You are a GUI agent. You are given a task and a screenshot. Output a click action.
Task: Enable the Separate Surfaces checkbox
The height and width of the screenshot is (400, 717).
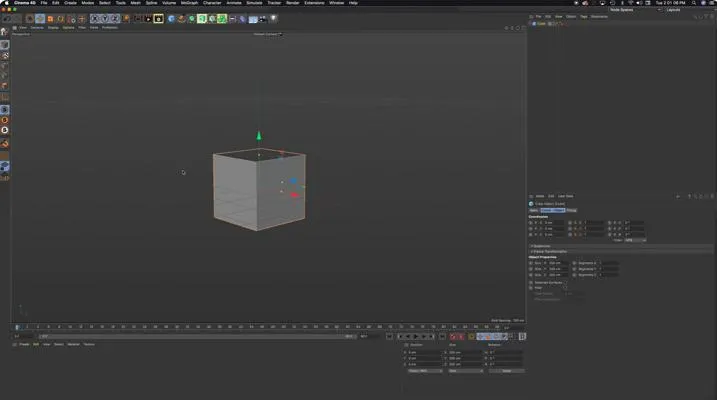click(x=566, y=283)
